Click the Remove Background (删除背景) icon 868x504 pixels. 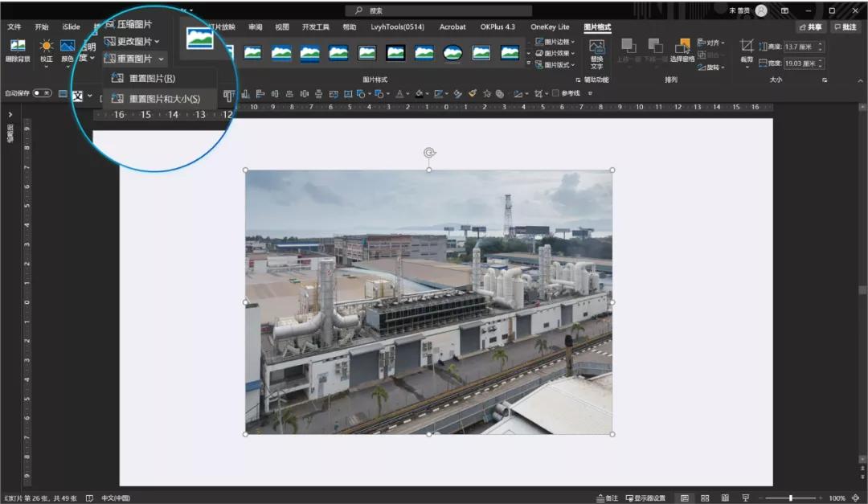coord(17,50)
